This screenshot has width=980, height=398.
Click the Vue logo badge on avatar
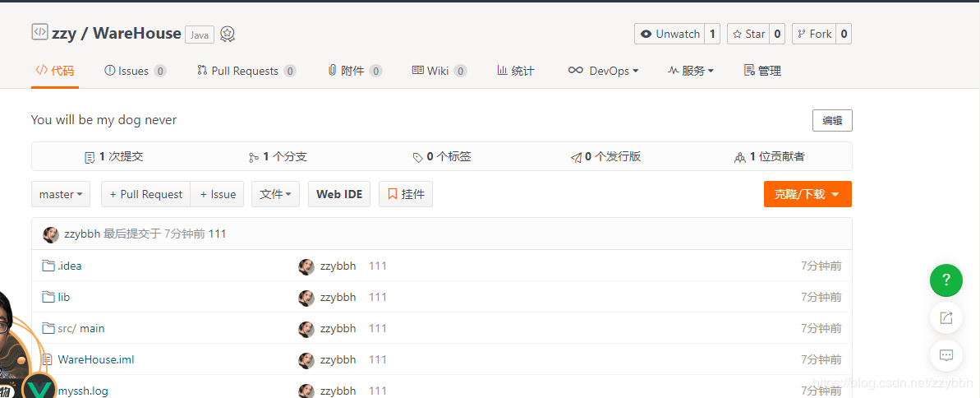[39, 389]
